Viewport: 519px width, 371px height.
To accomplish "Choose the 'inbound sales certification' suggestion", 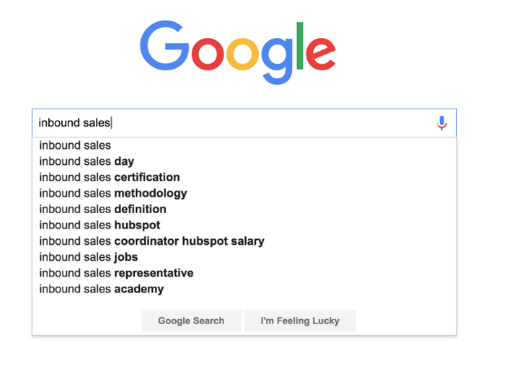I will (x=244, y=177).
